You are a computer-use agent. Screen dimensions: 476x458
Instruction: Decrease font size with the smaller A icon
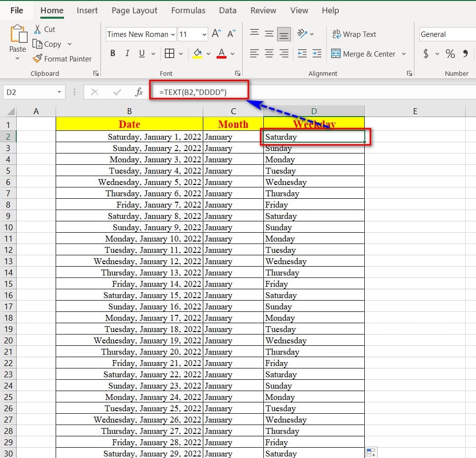tap(232, 33)
